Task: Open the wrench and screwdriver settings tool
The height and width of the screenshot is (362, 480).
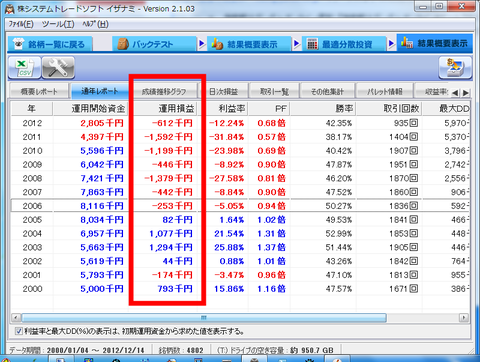Action: tap(58, 68)
